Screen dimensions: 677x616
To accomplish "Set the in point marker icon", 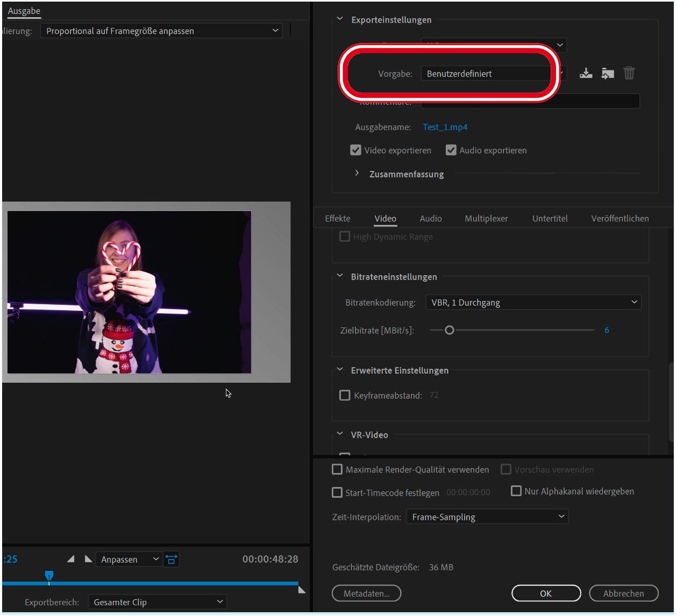I will [x=70, y=559].
